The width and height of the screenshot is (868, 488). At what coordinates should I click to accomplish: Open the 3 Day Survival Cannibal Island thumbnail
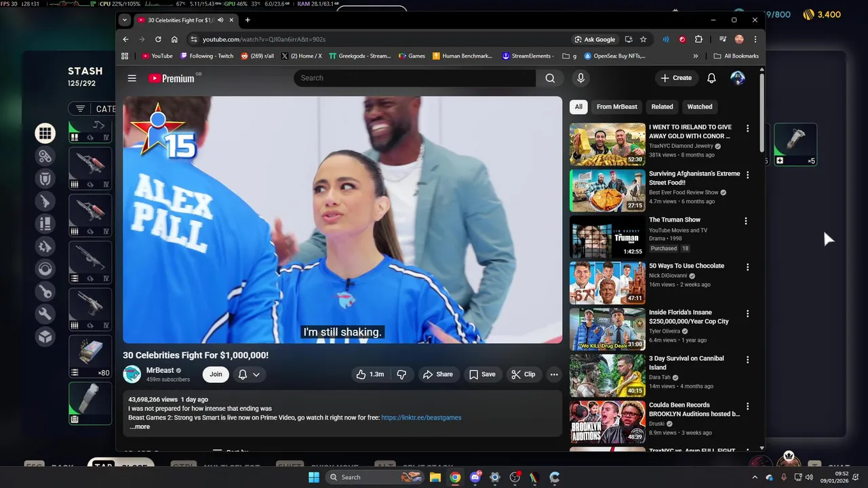tap(608, 376)
